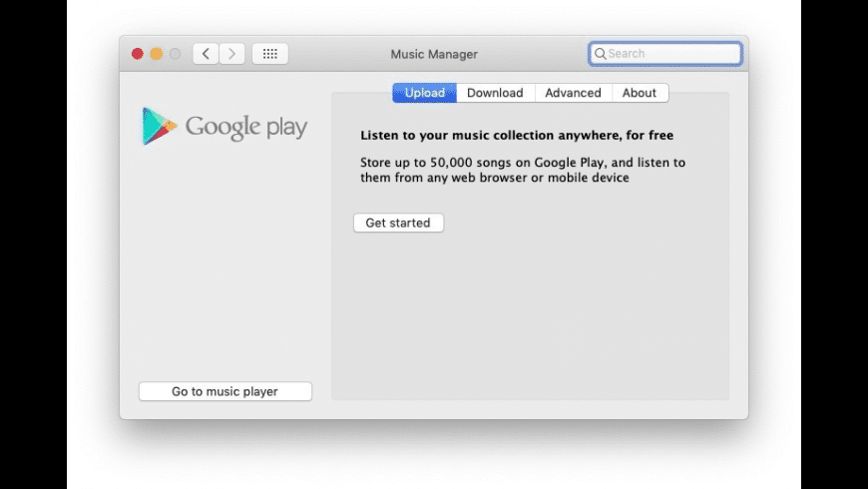The width and height of the screenshot is (868, 489).
Task: Focus the Search field
Action: coord(665,54)
